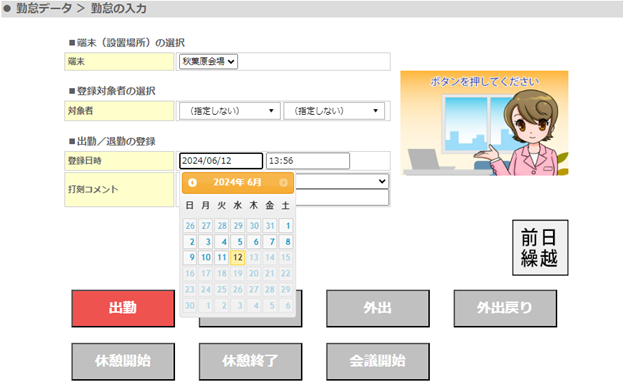The height and width of the screenshot is (389, 623).
Task: Select June 2 in calendar
Action: [x=190, y=242]
